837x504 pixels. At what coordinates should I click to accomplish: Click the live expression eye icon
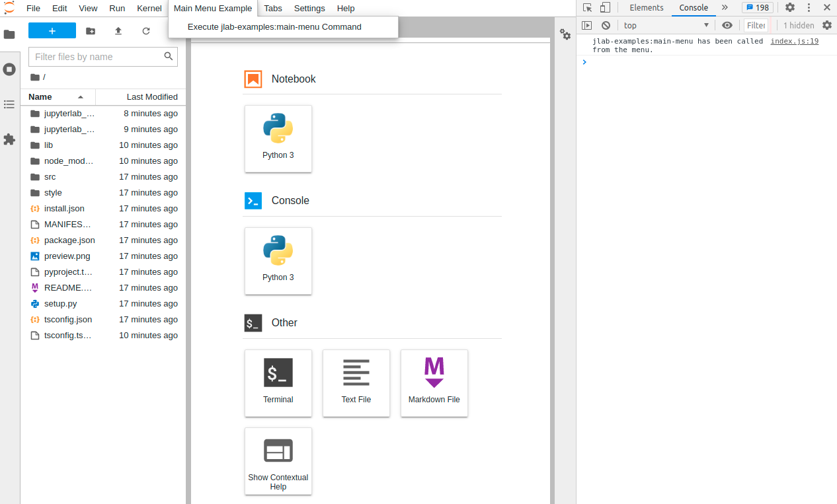(x=727, y=25)
